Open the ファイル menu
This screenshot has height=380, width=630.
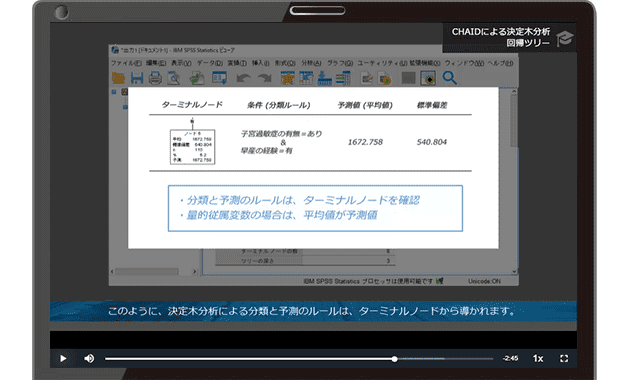[126, 63]
